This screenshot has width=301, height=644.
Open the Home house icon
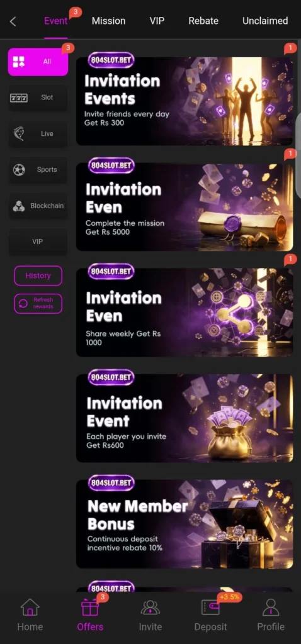point(30,608)
